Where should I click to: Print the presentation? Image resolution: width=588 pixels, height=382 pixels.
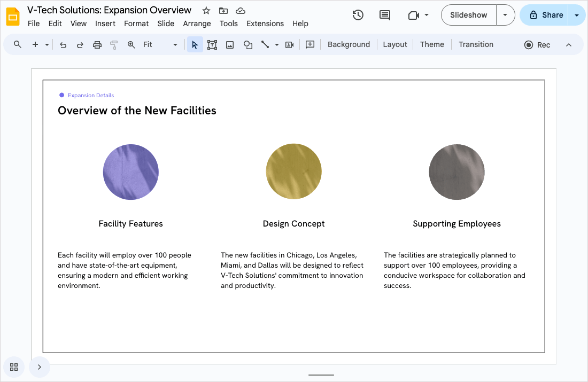pyautogui.click(x=97, y=45)
